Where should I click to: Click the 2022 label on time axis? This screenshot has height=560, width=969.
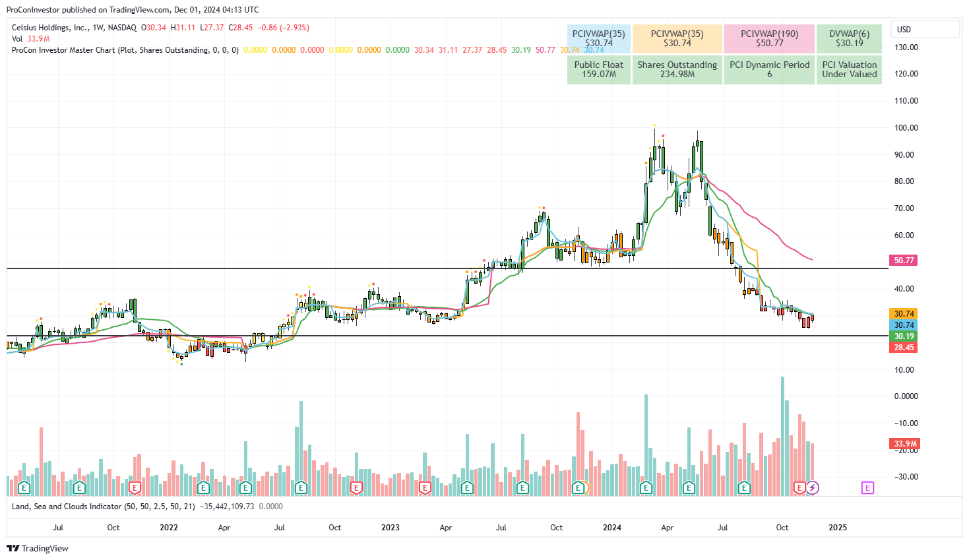(x=169, y=528)
